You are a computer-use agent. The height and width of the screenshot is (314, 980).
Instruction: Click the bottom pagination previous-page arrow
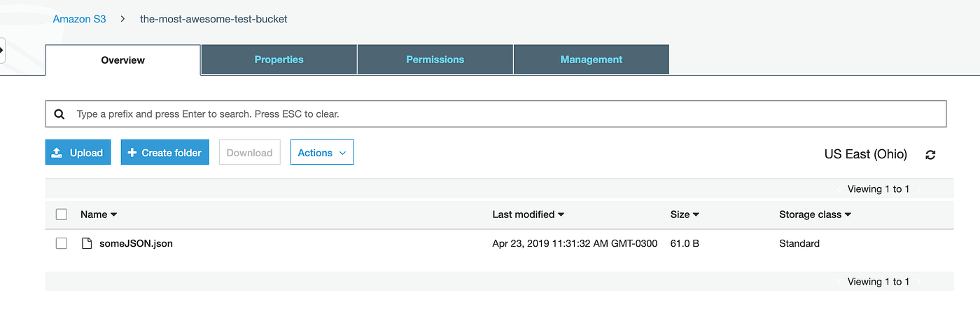(839, 282)
